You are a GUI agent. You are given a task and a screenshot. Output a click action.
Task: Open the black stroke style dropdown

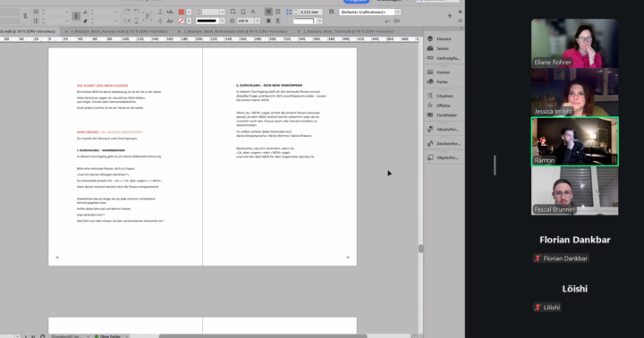(x=222, y=21)
